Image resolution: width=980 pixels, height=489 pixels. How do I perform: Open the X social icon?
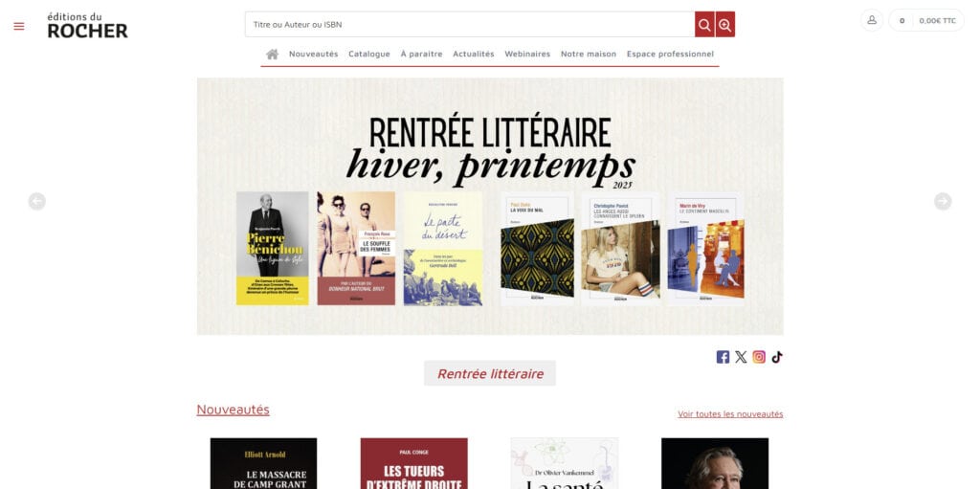click(x=741, y=357)
